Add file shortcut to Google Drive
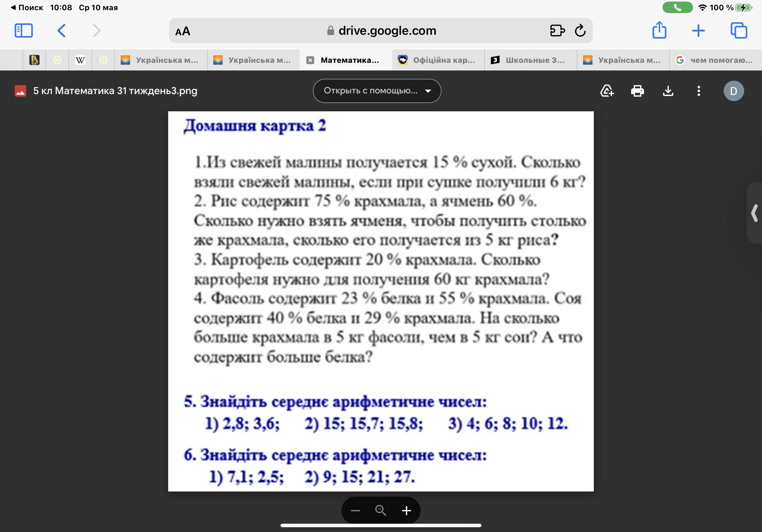This screenshot has height=532, width=762. click(607, 91)
